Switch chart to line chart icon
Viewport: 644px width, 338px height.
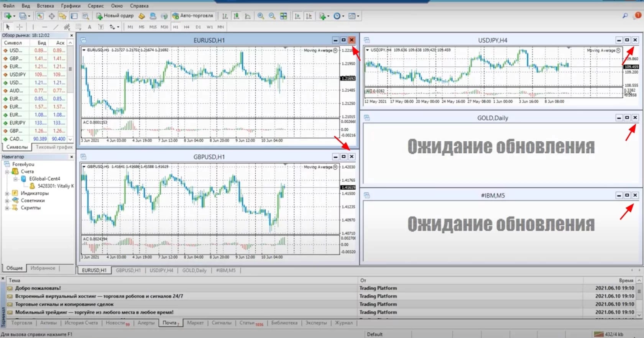coord(248,16)
